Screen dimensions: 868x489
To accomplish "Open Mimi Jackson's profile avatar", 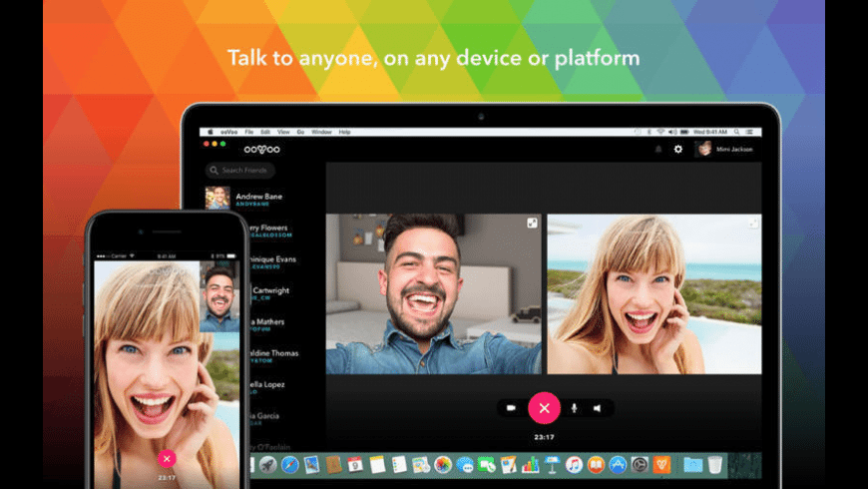I will [x=703, y=149].
